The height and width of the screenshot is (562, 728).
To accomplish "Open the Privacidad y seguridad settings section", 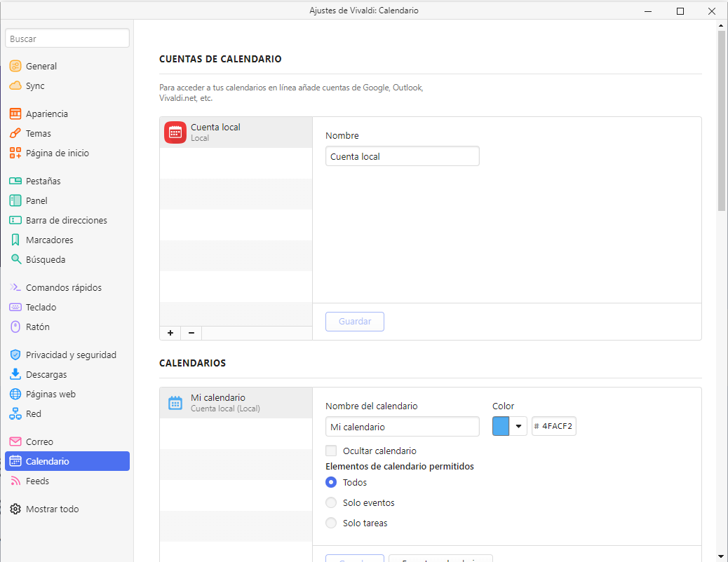I will [71, 355].
